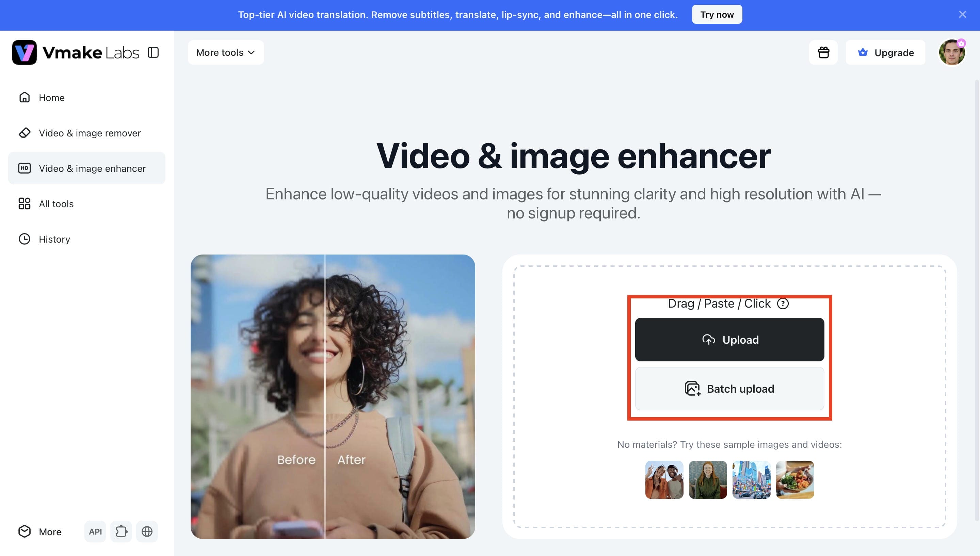Click the Upload button
The width and height of the screenshot is (980, 556).
point(729,340)
